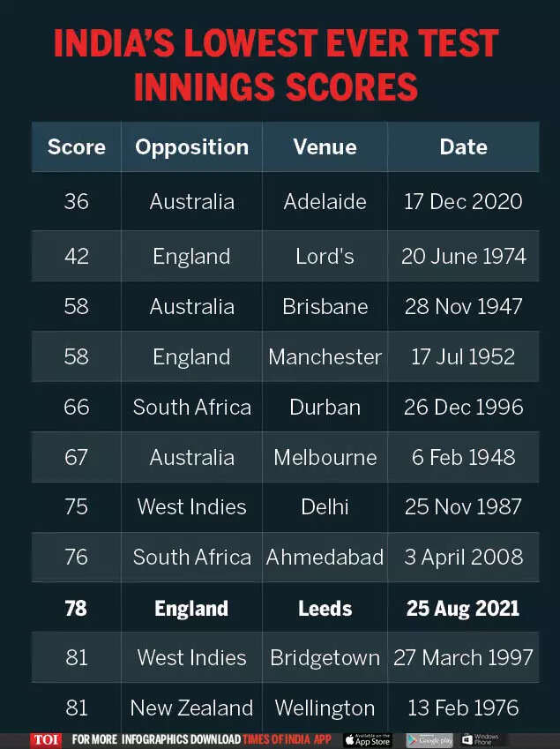Open the App Store badge
This screenshot has height=749, width=560.
[x=368, y=740]
